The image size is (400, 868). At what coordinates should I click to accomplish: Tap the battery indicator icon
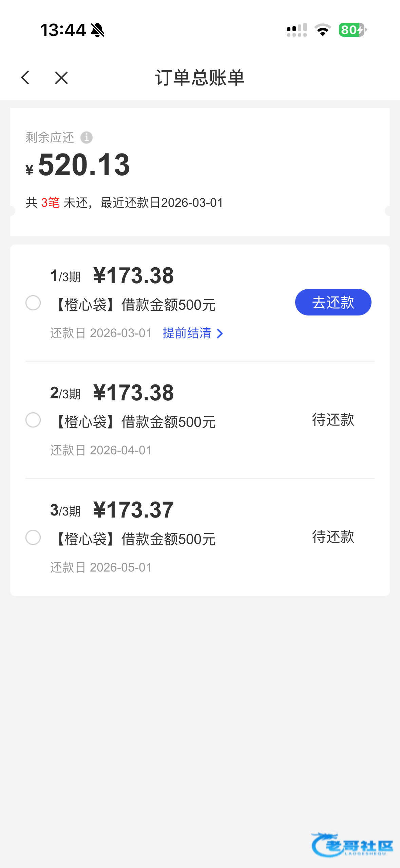(352, 30)
